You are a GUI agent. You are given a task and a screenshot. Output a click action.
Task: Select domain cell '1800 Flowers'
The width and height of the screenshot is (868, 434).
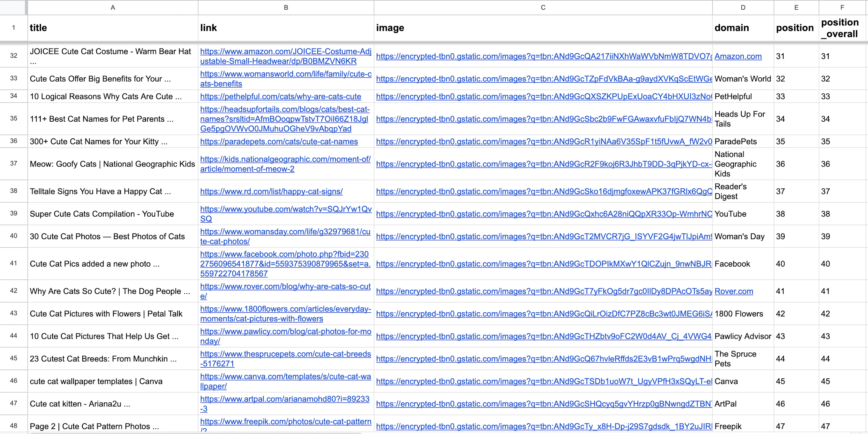coord(743,314)
